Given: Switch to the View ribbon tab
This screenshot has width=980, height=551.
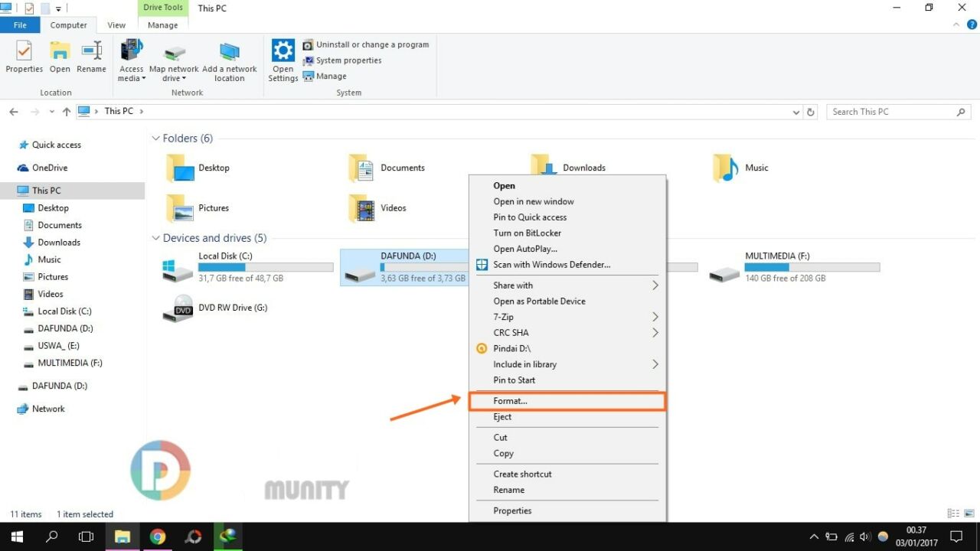Looking at the screenshot, I should 116,25.
